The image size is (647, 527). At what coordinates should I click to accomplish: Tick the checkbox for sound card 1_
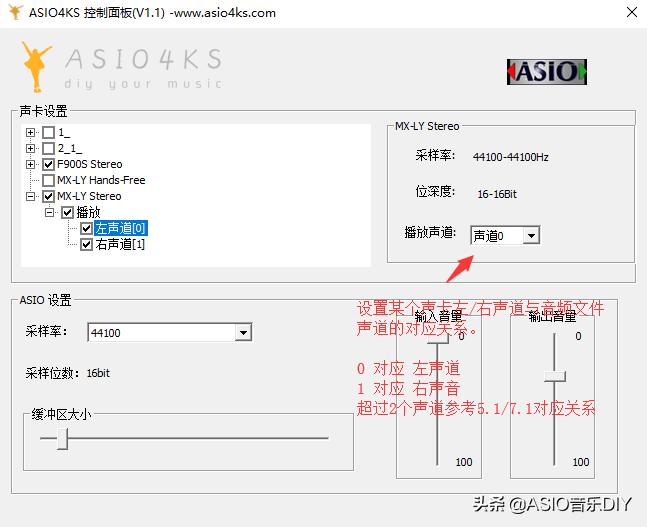coord(49,132)
